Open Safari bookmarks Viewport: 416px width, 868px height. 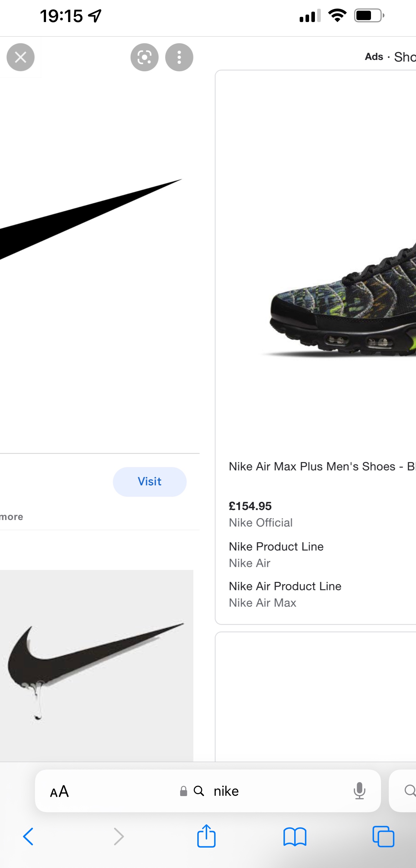coord(295,837)
